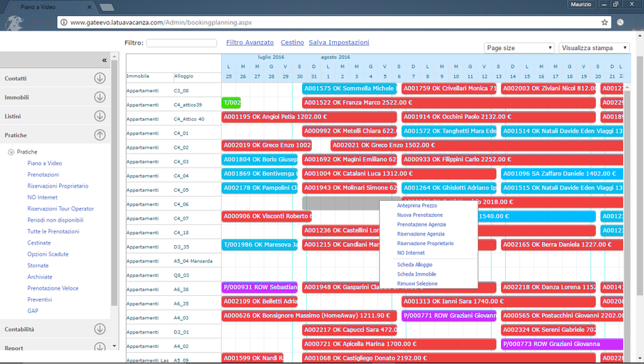
Task: Expand the Contatti section arrow
Action: 100,78
